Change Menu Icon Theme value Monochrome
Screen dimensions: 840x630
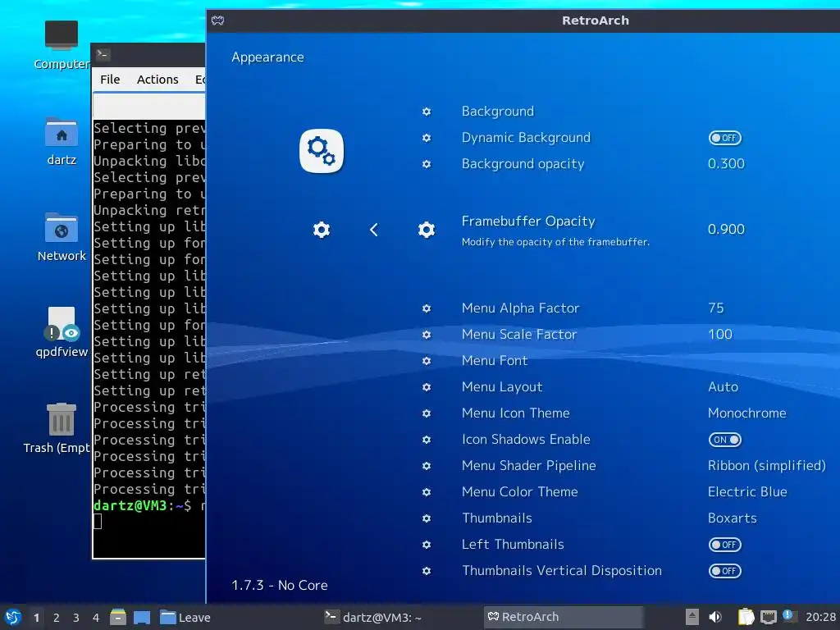point(747,413)
